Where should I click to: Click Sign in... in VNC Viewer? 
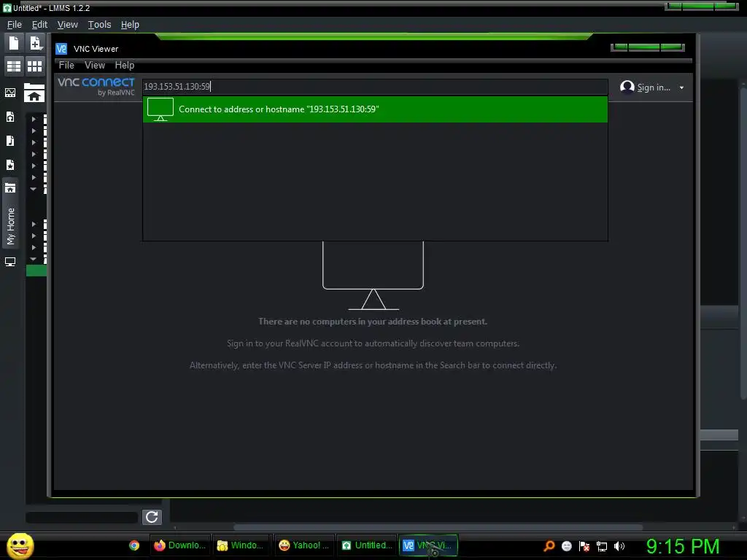(653, 87)
